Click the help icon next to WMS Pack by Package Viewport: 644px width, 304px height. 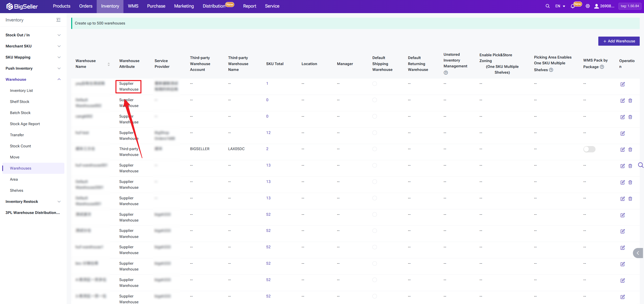point(602,67)
